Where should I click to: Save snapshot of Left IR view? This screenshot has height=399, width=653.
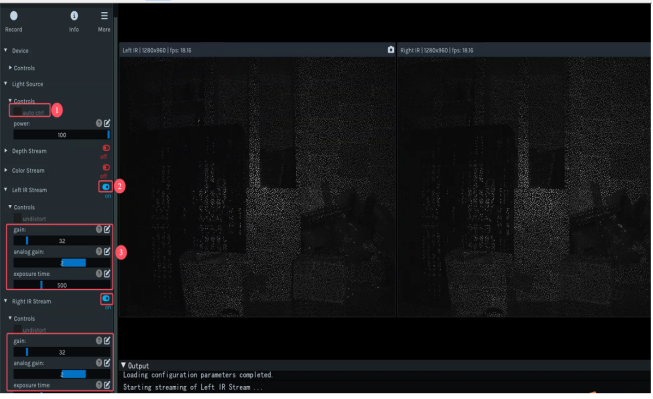pyautogui.click(x=391, y=50)
